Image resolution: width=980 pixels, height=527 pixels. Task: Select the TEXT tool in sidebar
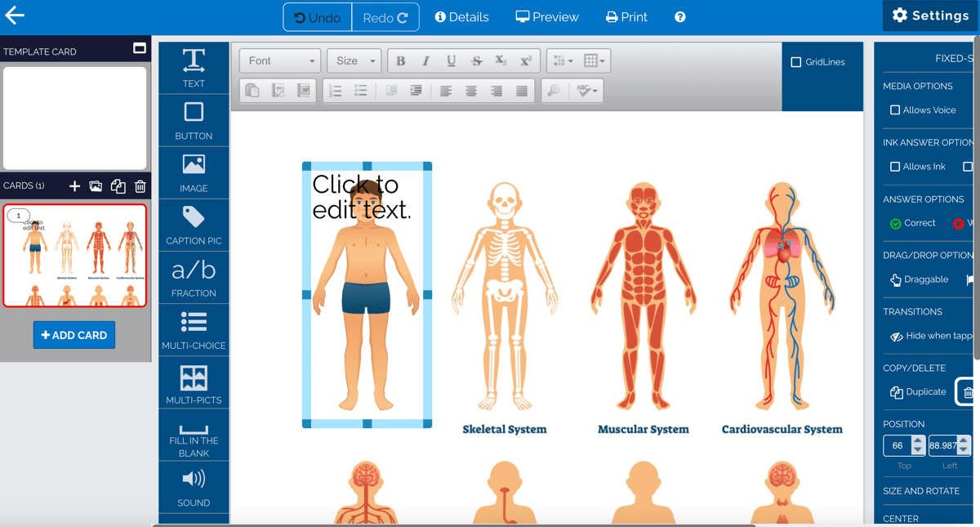pos(194,68)
